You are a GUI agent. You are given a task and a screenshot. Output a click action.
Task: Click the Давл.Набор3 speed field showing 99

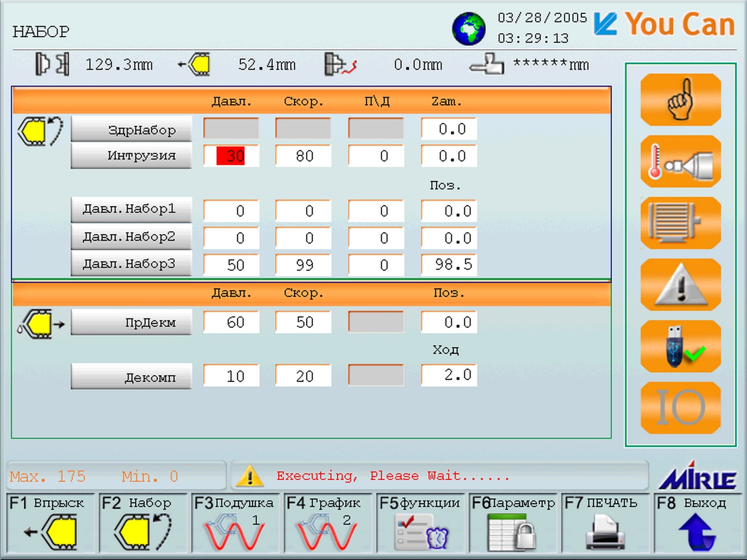pyautogui.click(x=303, y=264)
